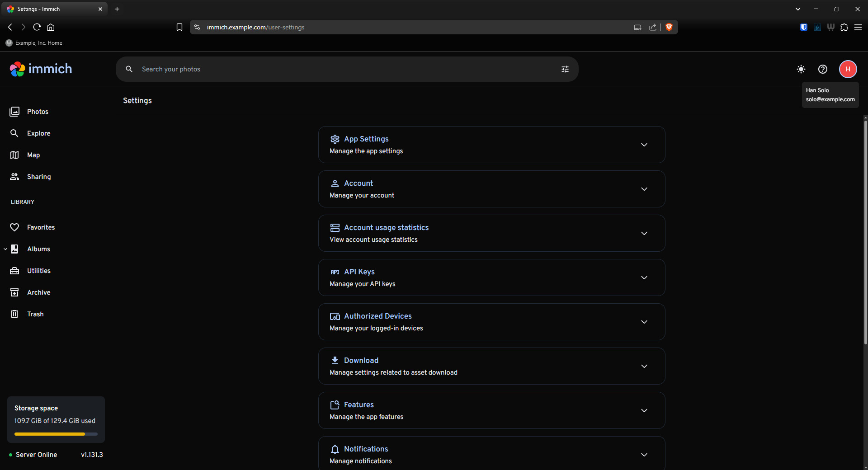
Task: Open the help and support icon
Action: 822,69
